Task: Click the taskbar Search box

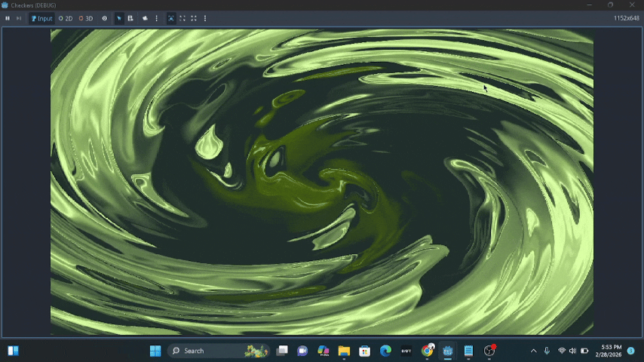Action: (219, 351)
